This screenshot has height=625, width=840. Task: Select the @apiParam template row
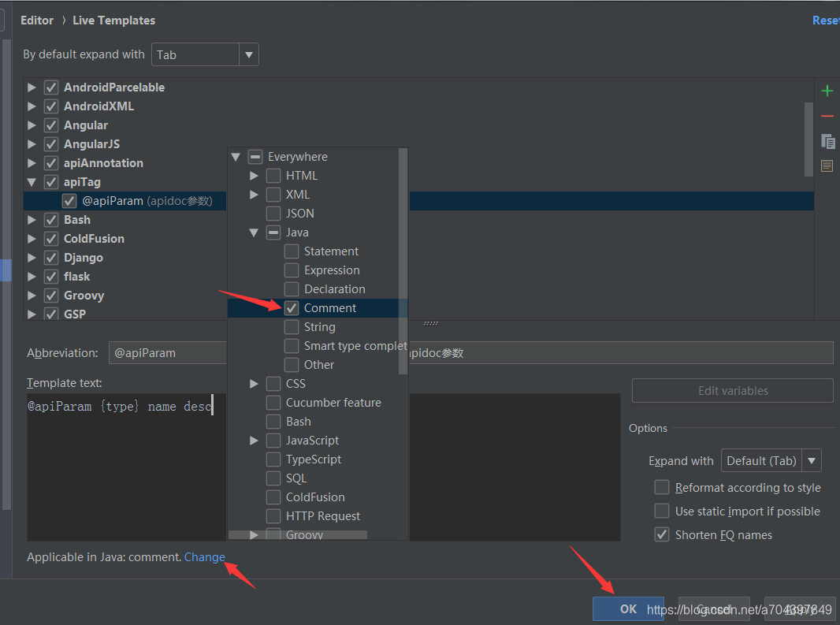(419, 201)
